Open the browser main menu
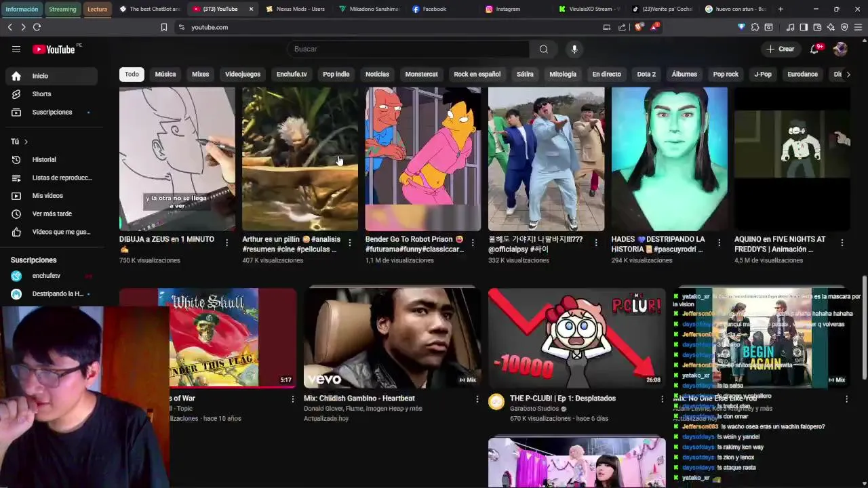The height and width of the screenshot is (488, 868). click(859, 27)
